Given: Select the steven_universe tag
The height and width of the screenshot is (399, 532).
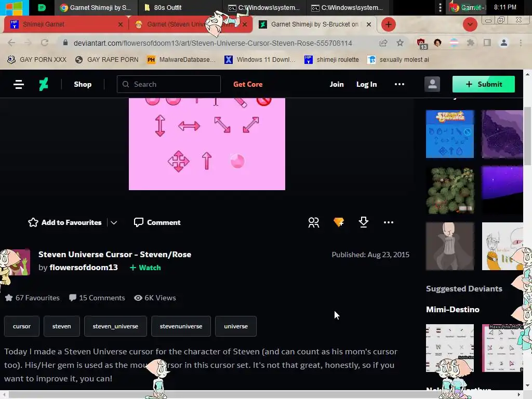Looking at the screenshot, I should pyautogui.click(x=115, y=326).
